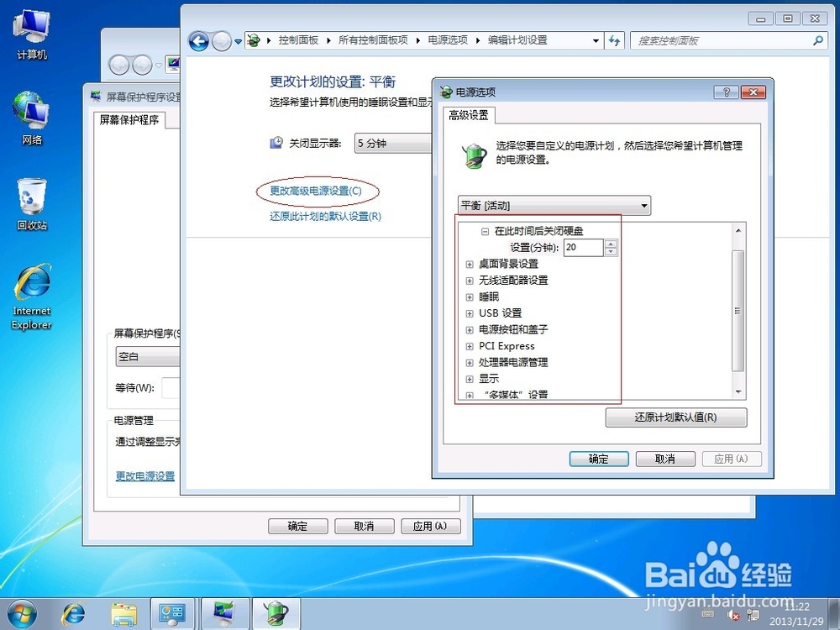Select the 屏幕保护程序 tab

(x=129, y=120)
